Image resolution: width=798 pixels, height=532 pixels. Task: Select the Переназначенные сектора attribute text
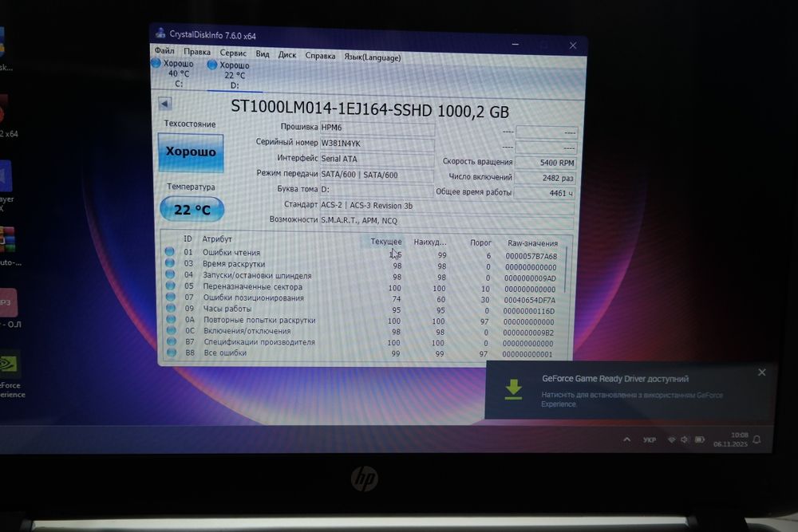pos(252,287)
